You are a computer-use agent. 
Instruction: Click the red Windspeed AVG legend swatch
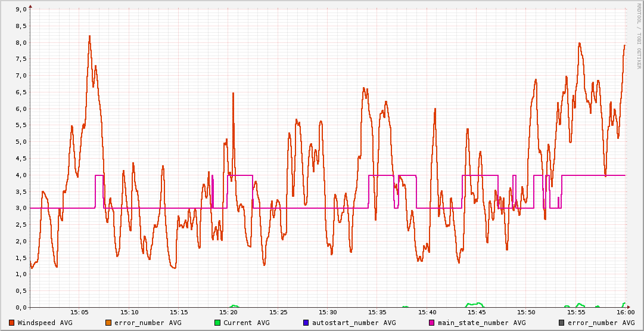[12, 323]
